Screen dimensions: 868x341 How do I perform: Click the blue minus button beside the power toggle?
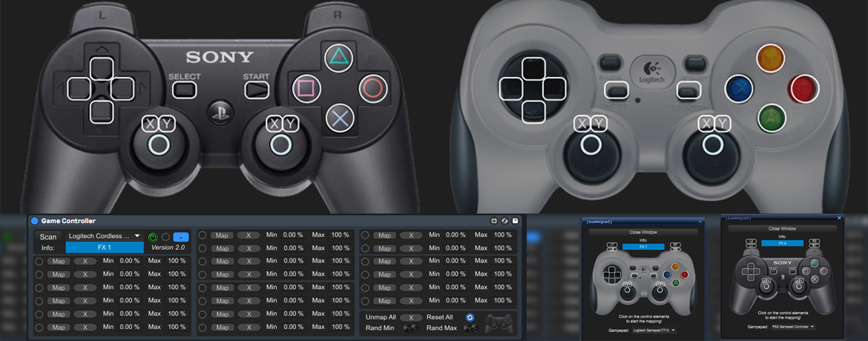tap(180, 236)
